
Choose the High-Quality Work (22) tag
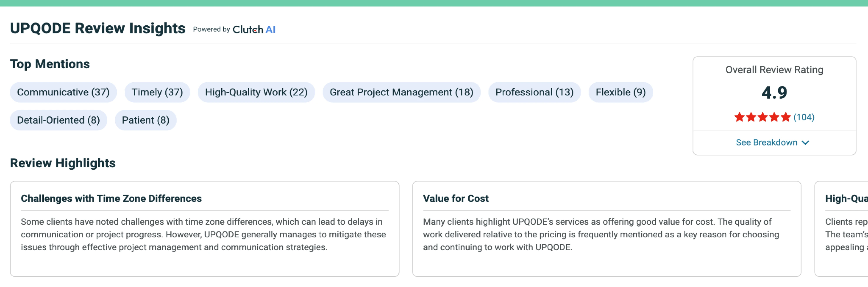point(256,92)
